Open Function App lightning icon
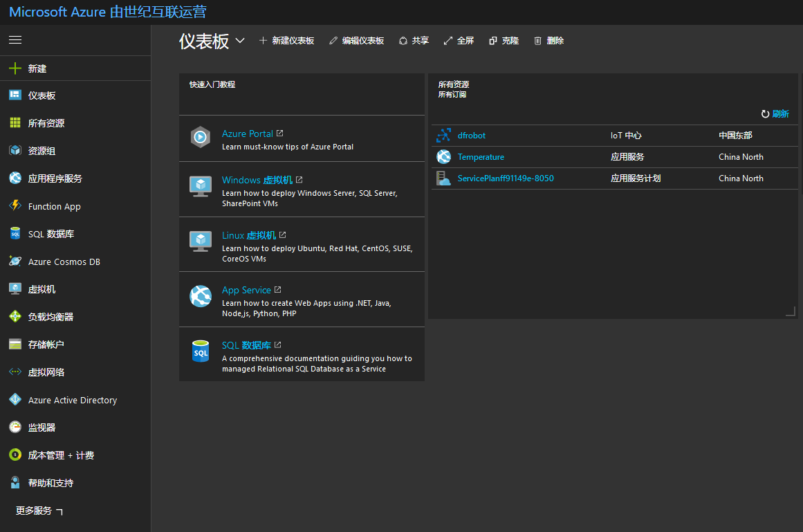 point(15,206)
